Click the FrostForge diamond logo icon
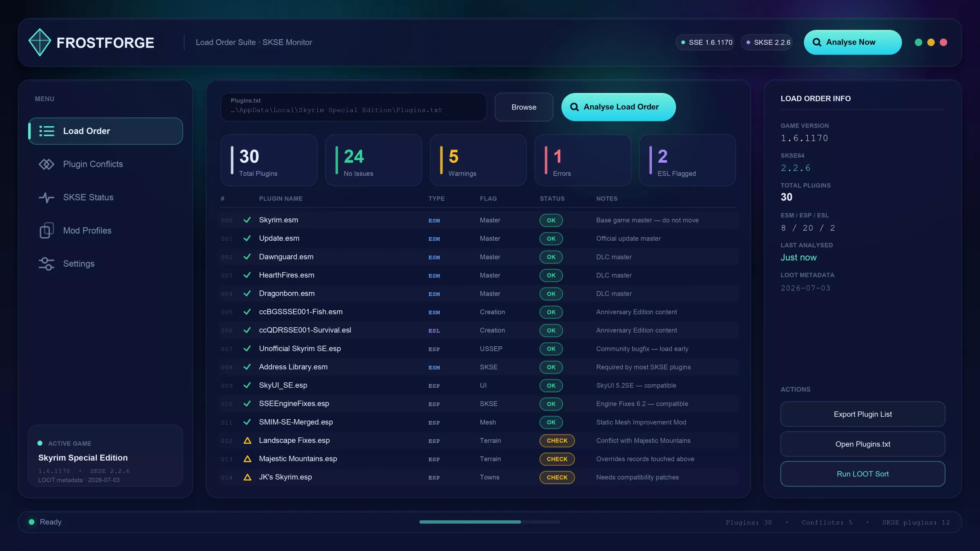This screenshot has height=551, width=980. tap(39, 42)
